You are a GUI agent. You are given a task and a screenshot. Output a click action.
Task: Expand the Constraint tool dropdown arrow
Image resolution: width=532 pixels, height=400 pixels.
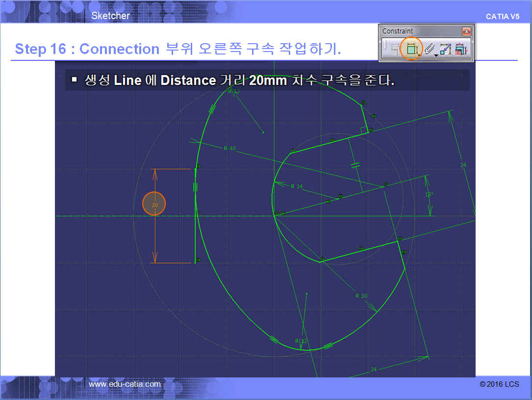(420, 55)
